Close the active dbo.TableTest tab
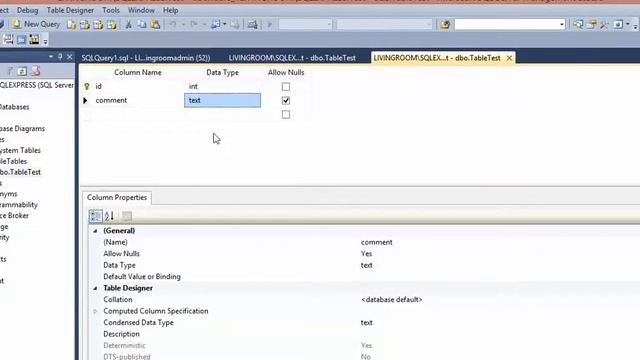 [x=509, y=58]
